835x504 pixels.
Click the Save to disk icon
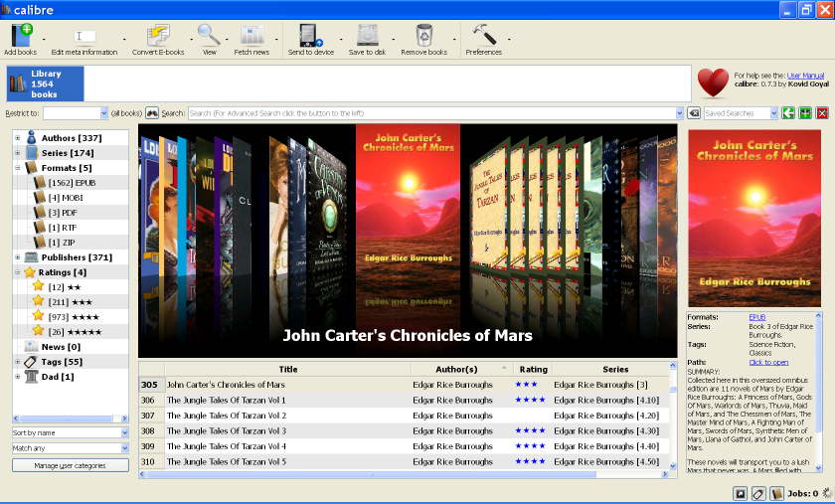(x=367, y=35)
